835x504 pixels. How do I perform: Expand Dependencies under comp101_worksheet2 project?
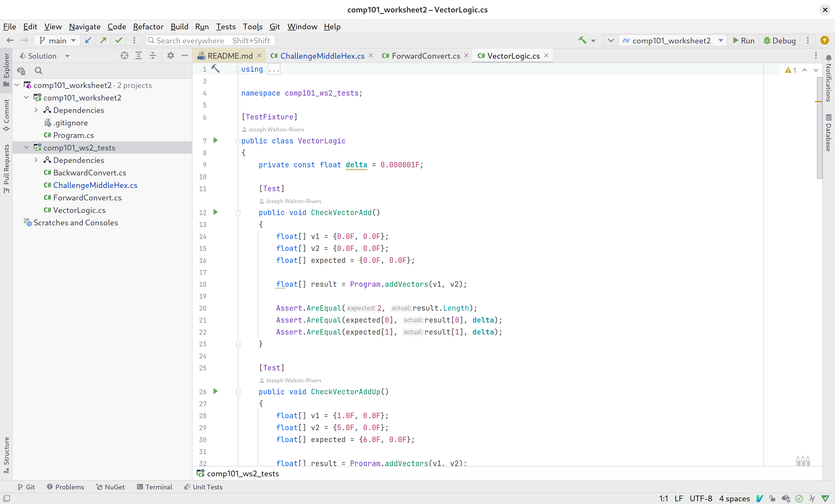coord(36,110)
